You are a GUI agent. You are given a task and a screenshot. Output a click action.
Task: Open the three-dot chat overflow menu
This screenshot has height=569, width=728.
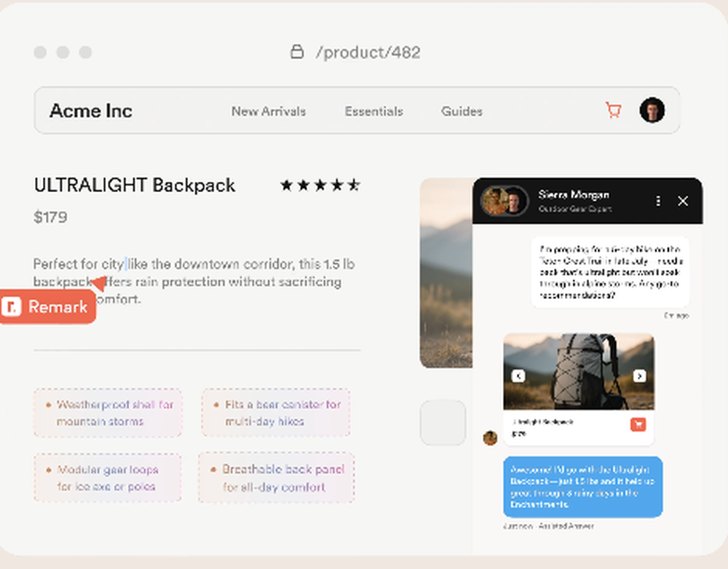[x=657, y=201]
